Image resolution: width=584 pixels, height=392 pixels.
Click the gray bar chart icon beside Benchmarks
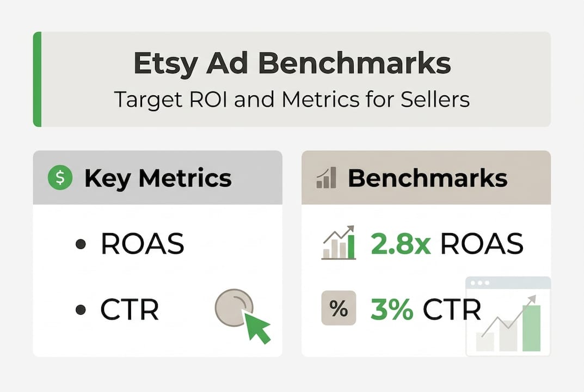coord(326,179)
